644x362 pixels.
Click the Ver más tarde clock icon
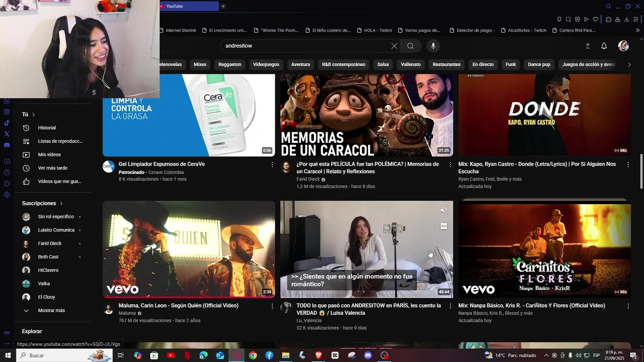tap(26, 168)
